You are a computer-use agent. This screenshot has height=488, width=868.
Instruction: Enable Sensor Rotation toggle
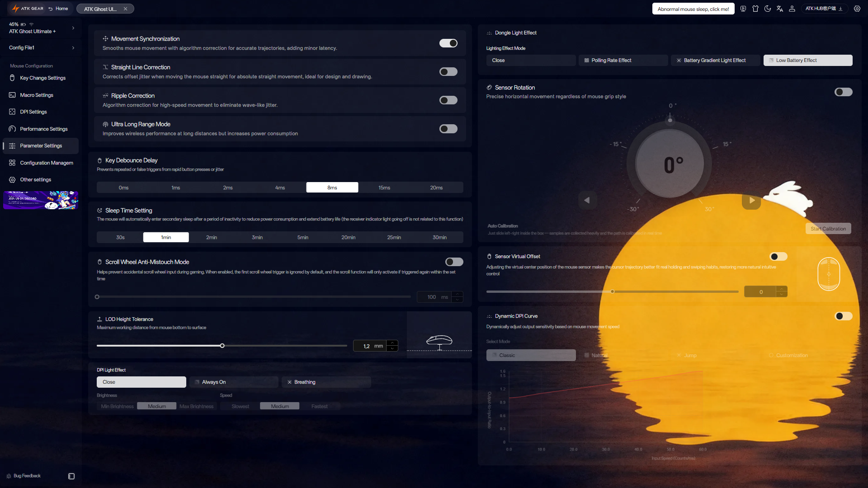[844, 92]
